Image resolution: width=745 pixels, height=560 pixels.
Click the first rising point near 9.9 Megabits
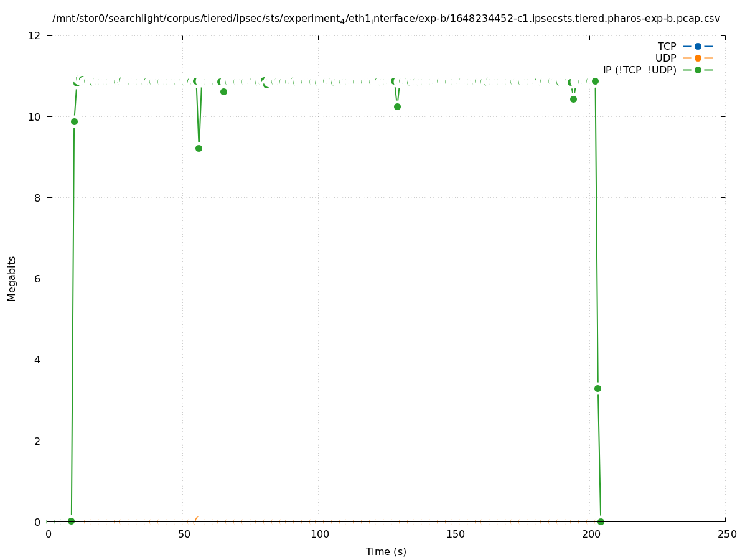tap(74, 121)
